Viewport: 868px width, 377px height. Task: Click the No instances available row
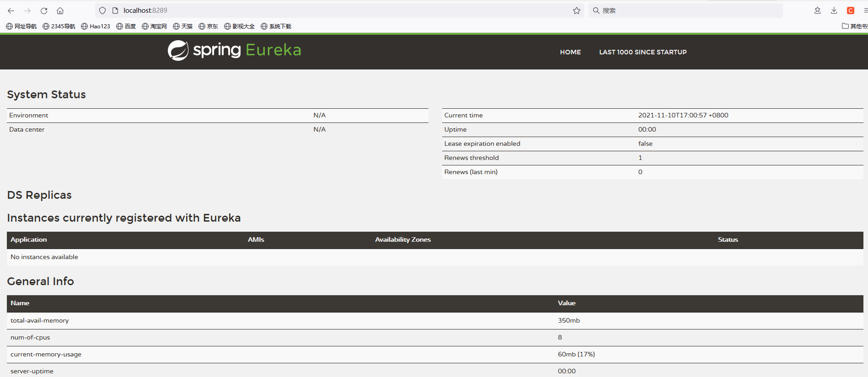point(435,257)
